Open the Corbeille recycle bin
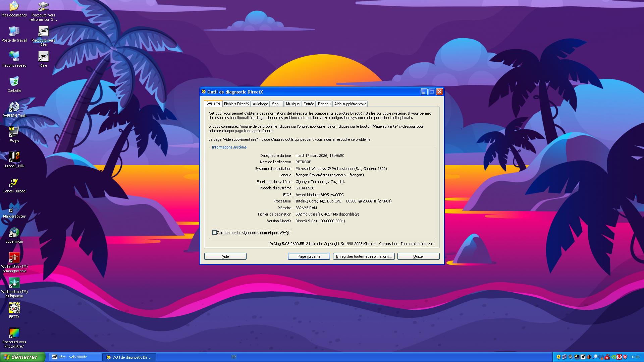This screenshot has height=362, width=644. [14, 82]
